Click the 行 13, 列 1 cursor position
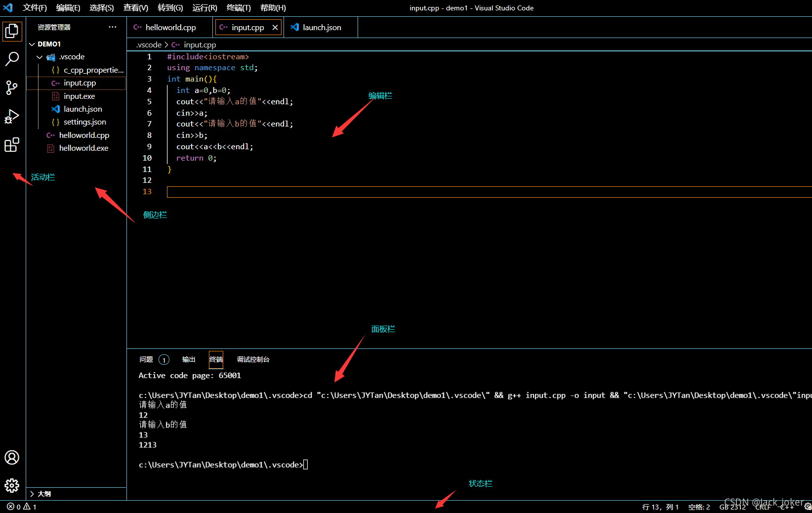812x513 pixels. point(660,507)
